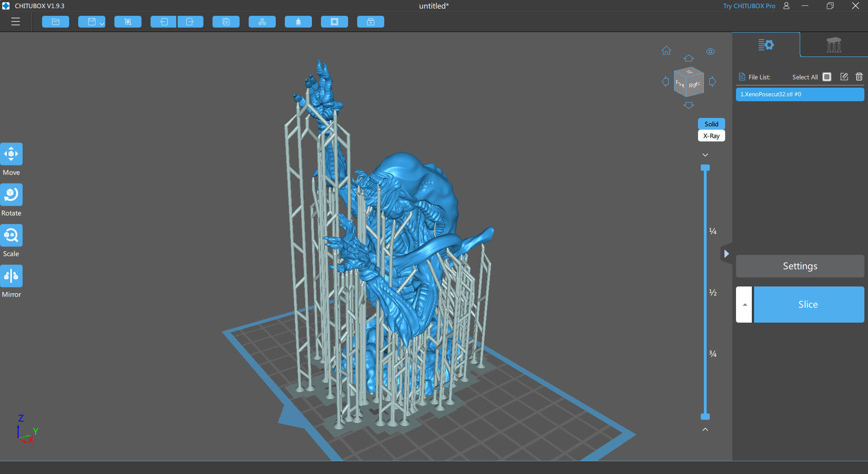Click the Open file folder icon
The image size is (868, 474).
pos(56,22)
